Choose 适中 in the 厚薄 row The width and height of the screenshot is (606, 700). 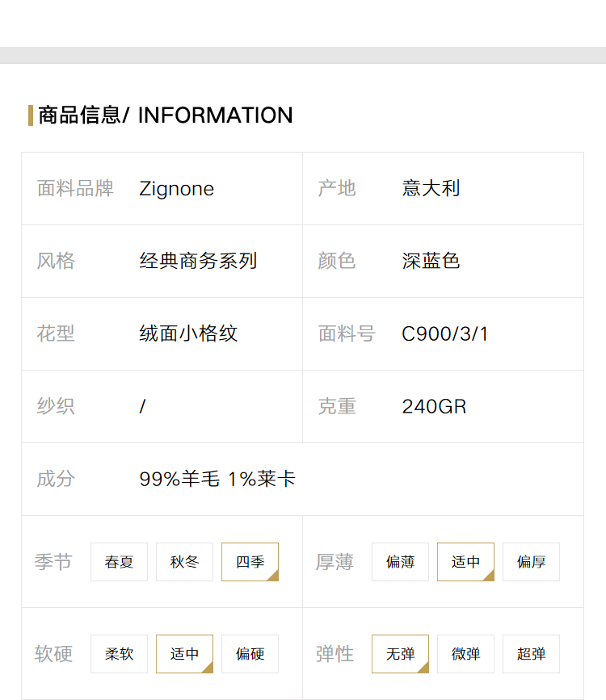(x=465, y=562)
